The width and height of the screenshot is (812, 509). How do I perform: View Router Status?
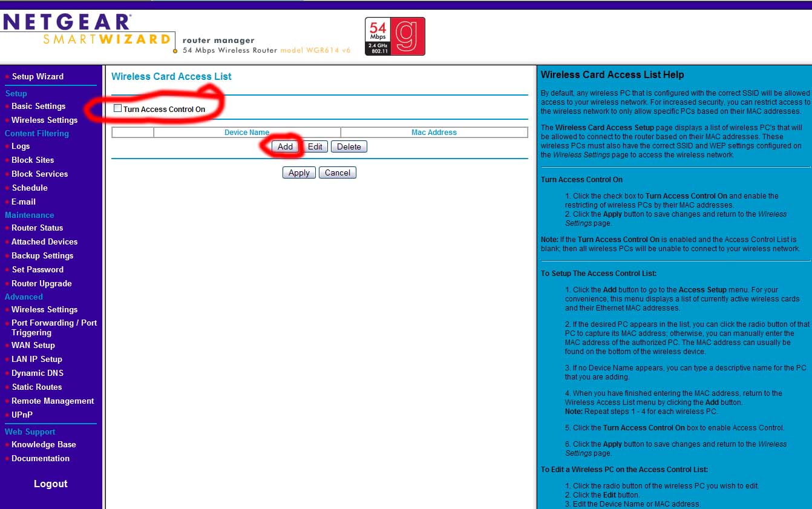click(37, 228)
